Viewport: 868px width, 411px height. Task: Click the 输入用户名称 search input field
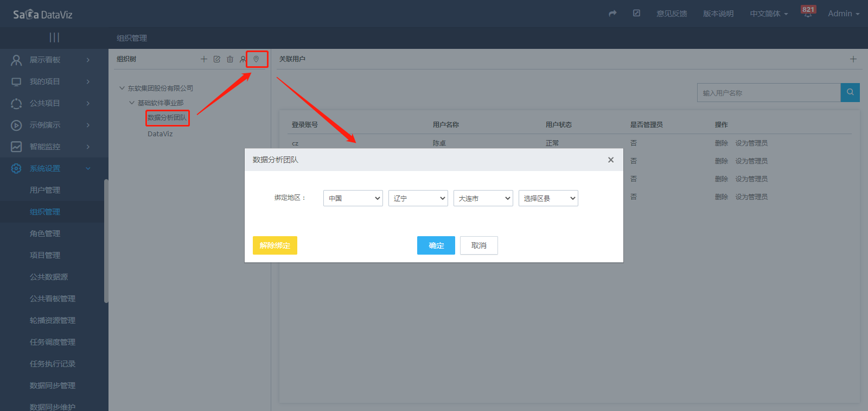pos(768,93)
